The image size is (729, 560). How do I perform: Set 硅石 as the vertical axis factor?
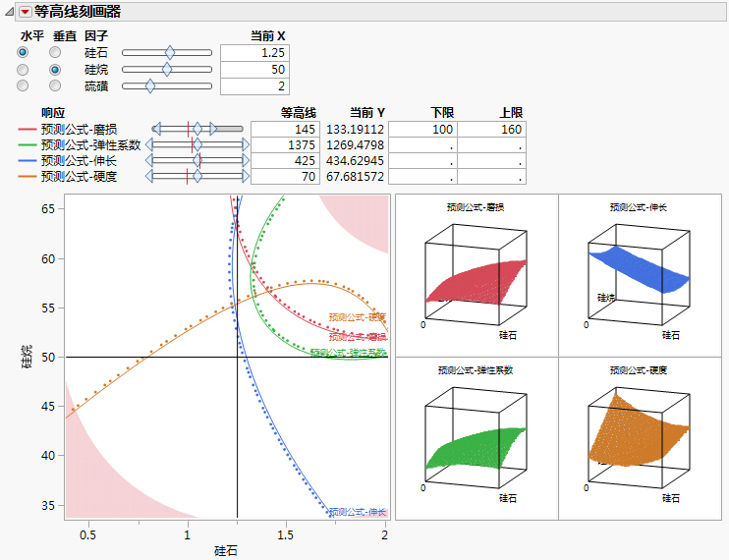(55, 52)
